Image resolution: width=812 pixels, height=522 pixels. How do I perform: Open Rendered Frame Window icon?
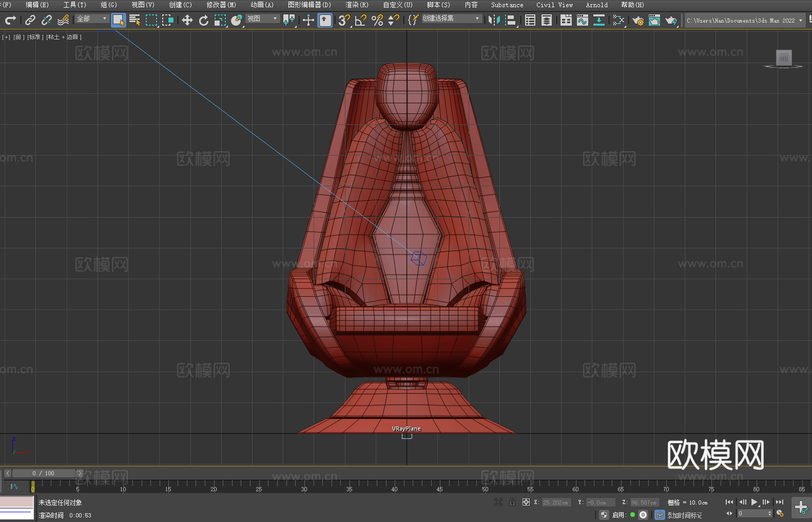654,20
